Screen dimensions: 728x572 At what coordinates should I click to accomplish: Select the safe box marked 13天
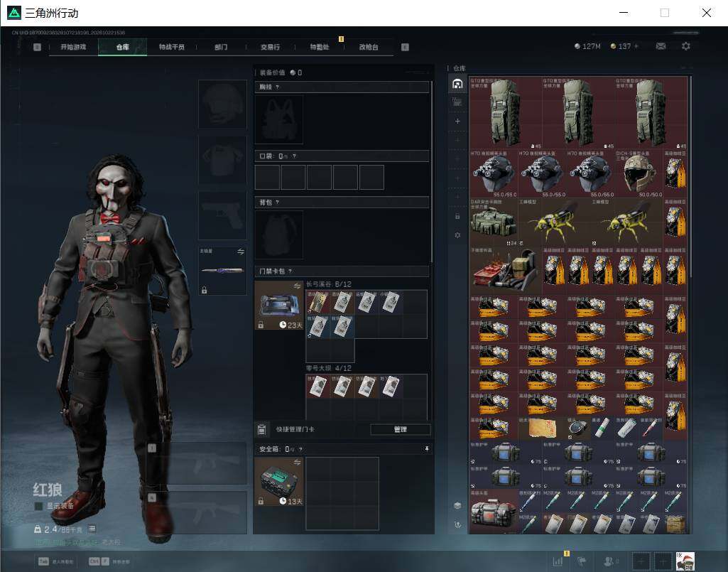(x=279, y=481)
